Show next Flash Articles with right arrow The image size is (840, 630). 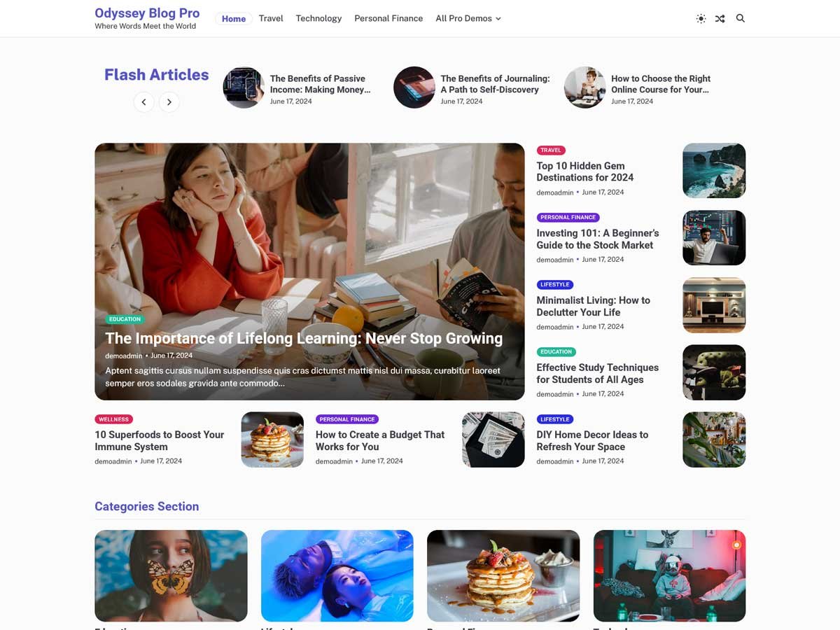tap(169, 102)
